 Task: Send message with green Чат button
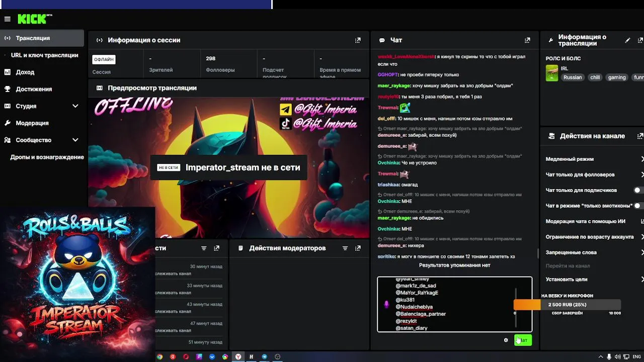pyautogui.click(x=523, y=340)
